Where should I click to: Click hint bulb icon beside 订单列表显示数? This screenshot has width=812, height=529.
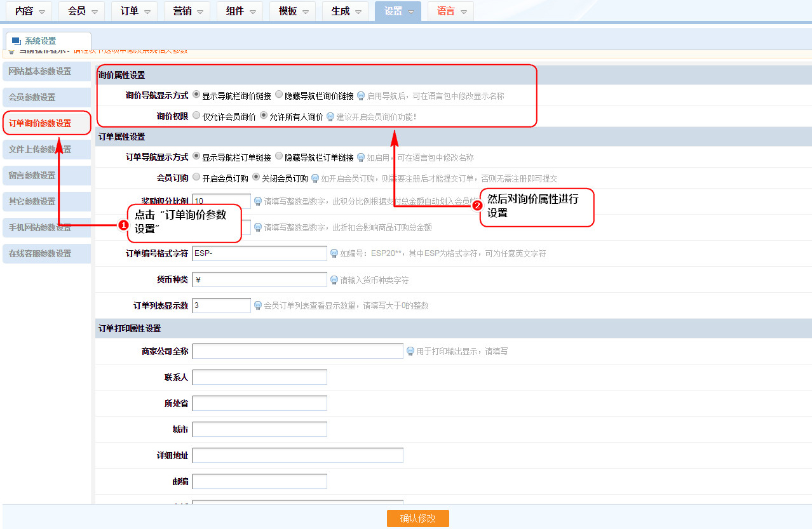coord(258,305)
